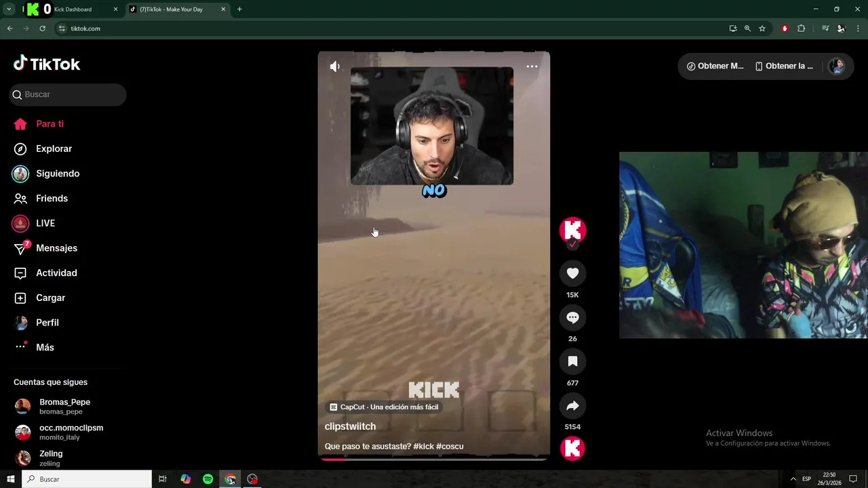868x488 pixels.
Task: Open comments via the speech bubble icon
Action: pyautogui.click(x=572, y=317)
